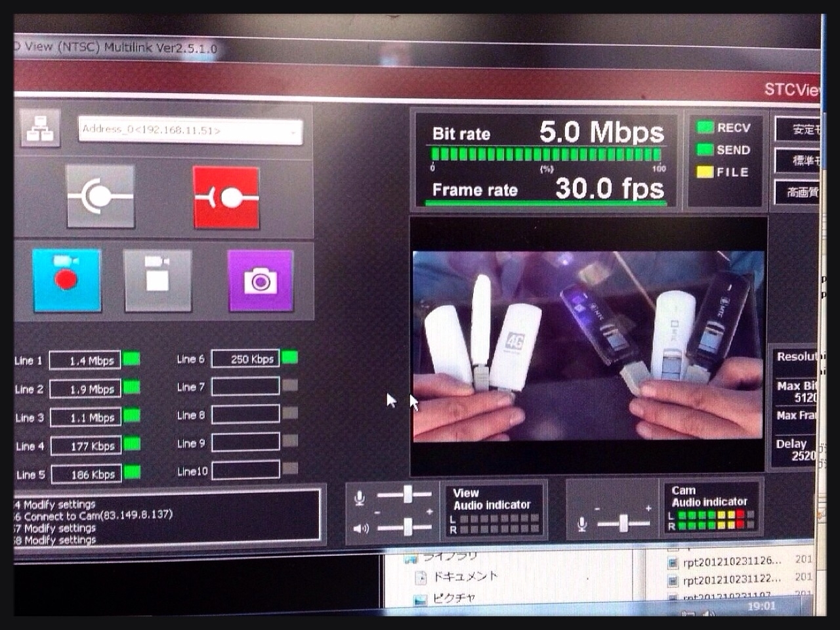Click the FILE yellow indicator

[x=705, y=172]
